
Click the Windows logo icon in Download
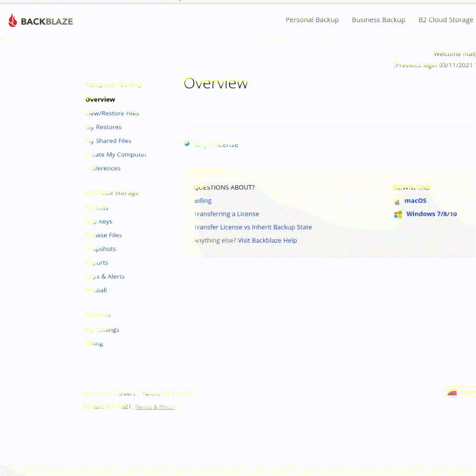coord(398,215)
